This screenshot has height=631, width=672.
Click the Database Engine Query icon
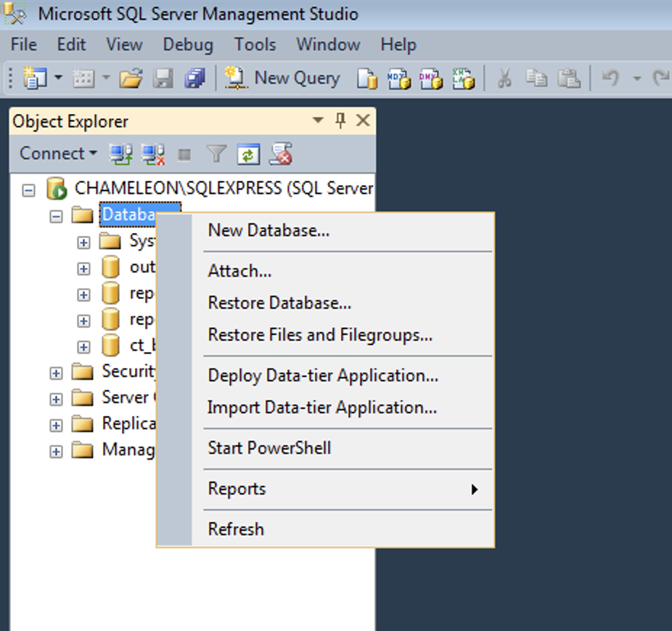coord(367,78)
